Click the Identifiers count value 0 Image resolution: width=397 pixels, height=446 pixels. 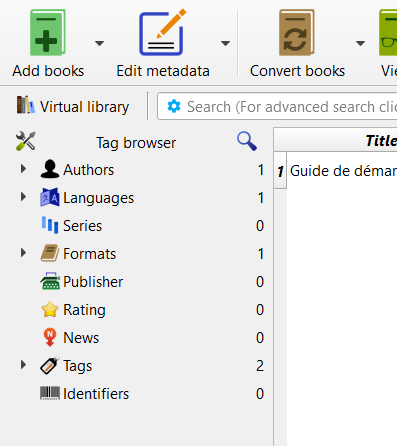pos(260,394)
